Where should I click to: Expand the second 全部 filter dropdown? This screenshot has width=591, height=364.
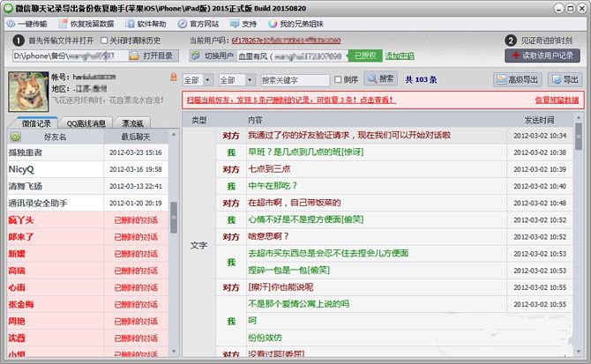[249, 80]
